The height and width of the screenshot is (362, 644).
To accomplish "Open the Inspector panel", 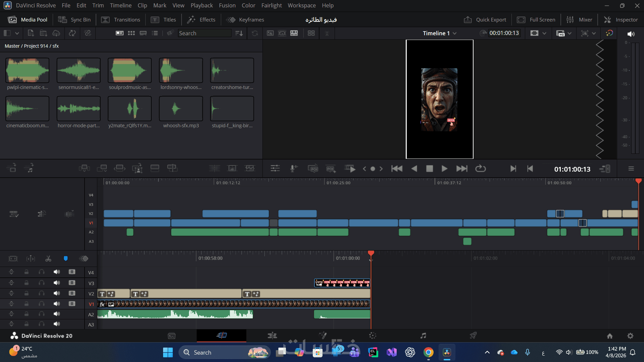I will point(621,20).
